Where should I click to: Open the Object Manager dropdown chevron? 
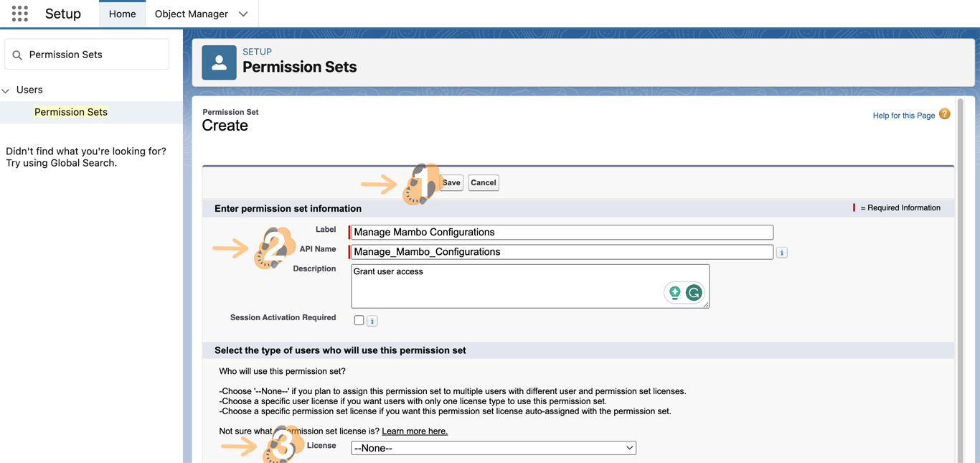(x=243, y=14)
